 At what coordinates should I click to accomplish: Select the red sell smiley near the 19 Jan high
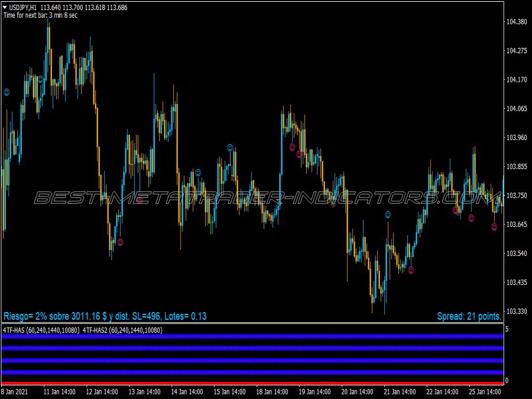(291, 148)
